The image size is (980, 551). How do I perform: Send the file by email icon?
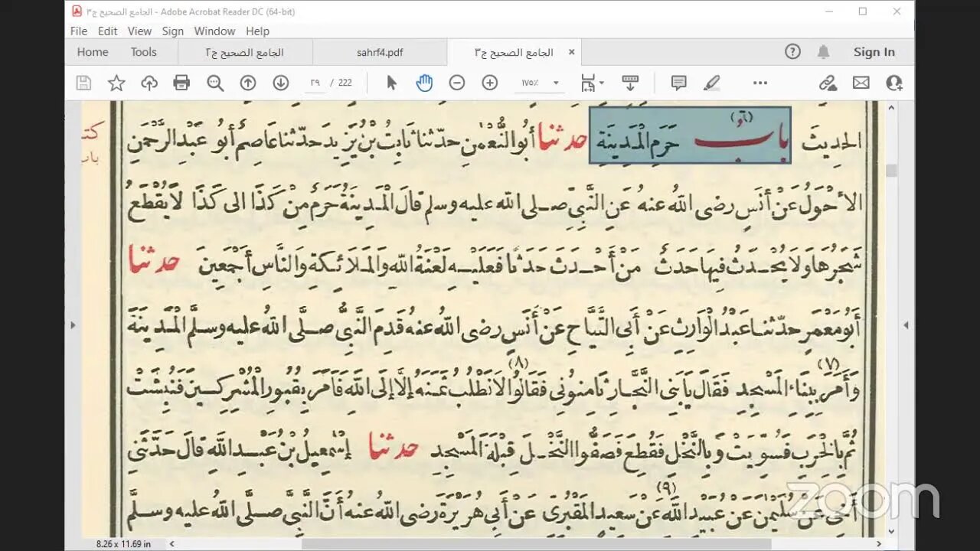coord(861,83)
